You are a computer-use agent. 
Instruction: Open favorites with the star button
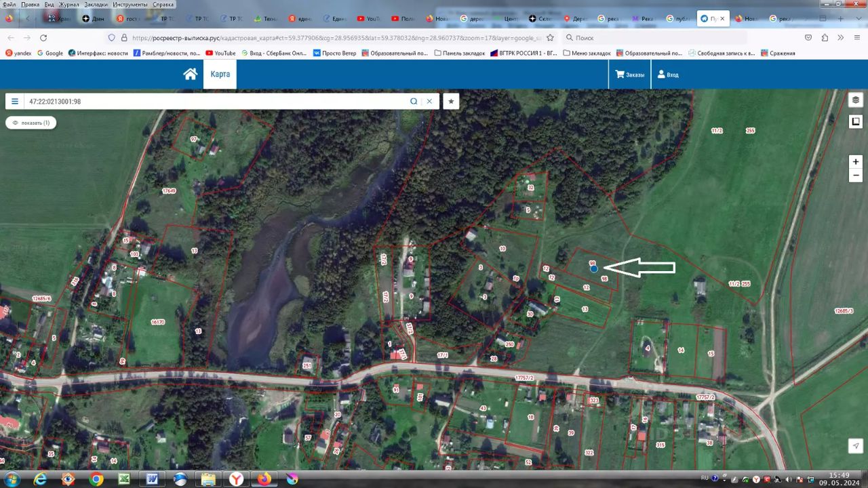tap(451, 102)
